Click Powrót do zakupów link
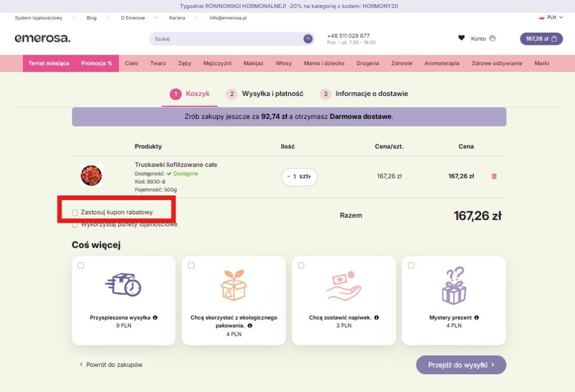The height and width of the screenshot is (392, 575). [x=111, y=364]
